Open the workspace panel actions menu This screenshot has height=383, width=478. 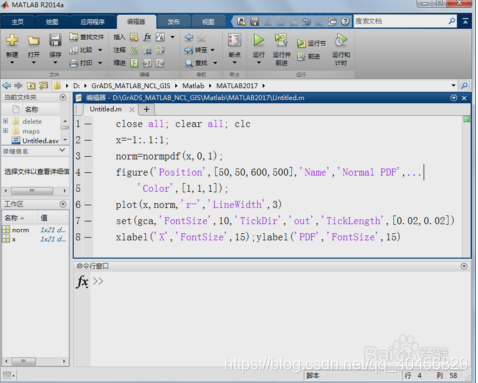pos(63,204)
